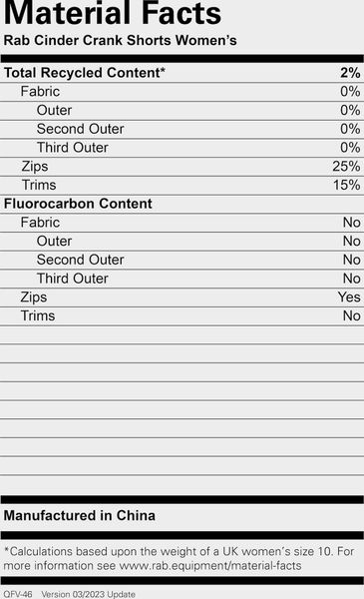
Task: Click the Trims 15% value
Action: (x=346, y=185)
